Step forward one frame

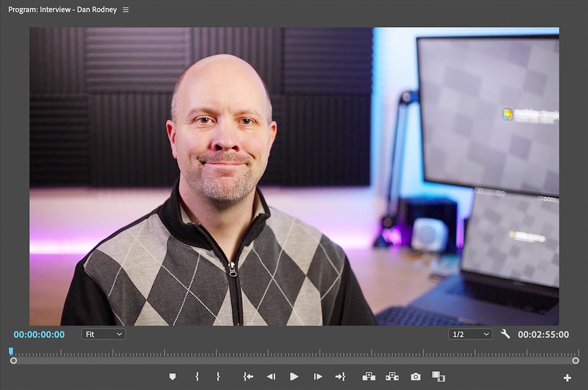click(318, 376)
